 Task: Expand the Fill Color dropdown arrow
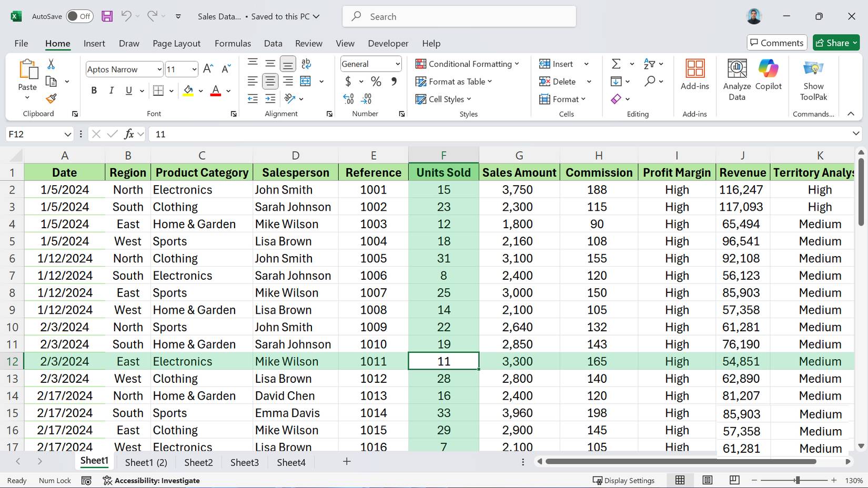pyautogui.click(x=200, y=90)
